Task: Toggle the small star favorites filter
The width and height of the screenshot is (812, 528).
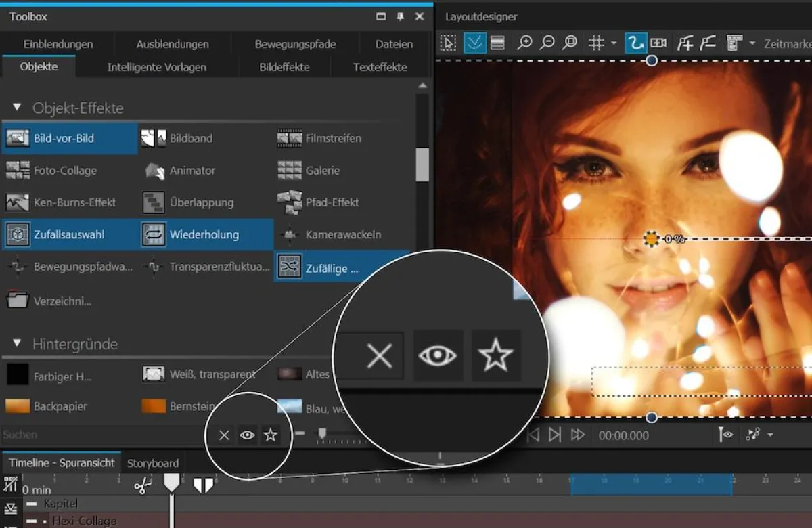Action: click(x=271, y=435)
